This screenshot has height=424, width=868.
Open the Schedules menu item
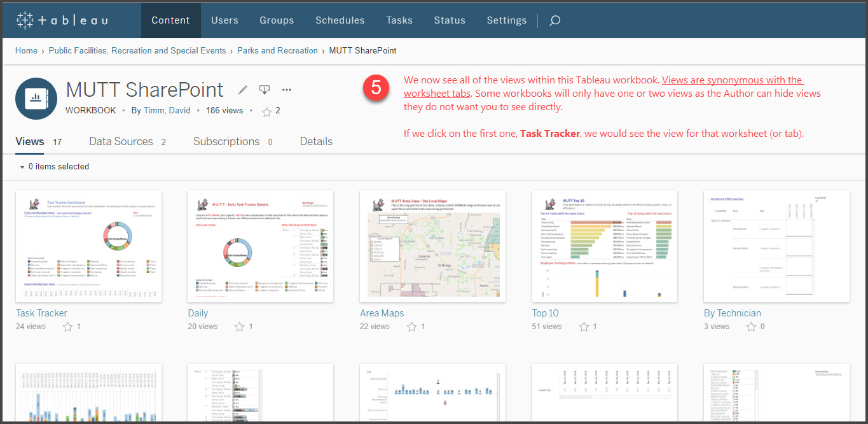(x=340, y=20)
